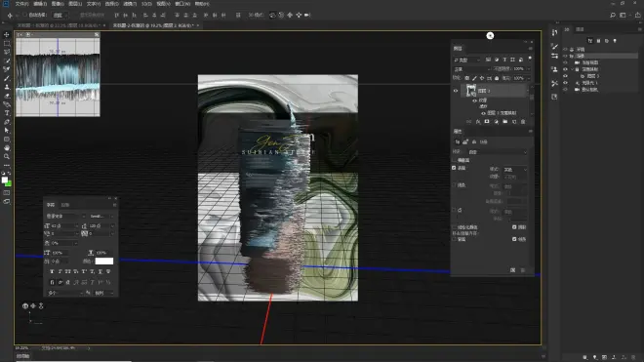This screenshot has height=362, width=644.
Task: Select the Type tool
Action: 7,113
